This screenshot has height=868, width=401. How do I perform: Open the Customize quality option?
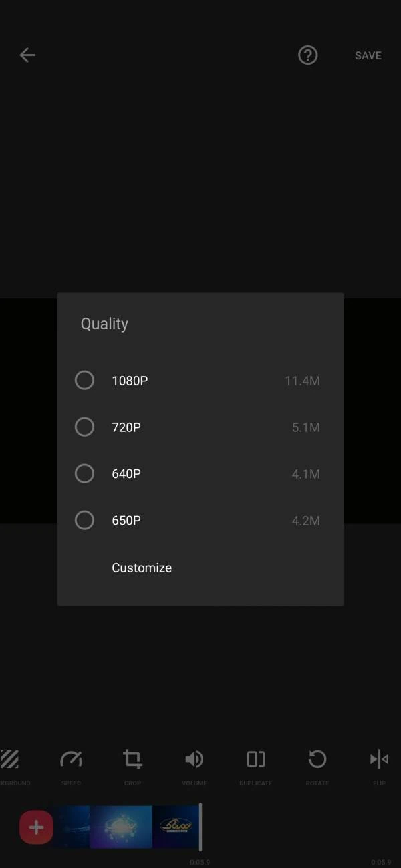coord(142,568)
